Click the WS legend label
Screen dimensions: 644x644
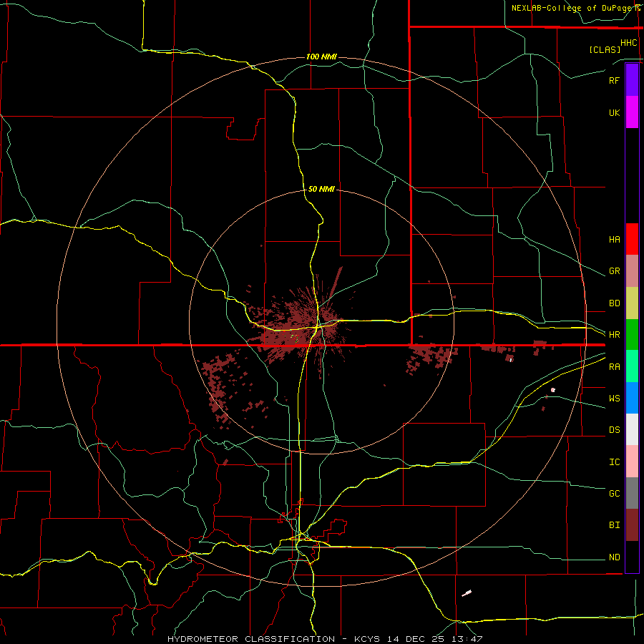pyautogui.click(x=614, y=399)
